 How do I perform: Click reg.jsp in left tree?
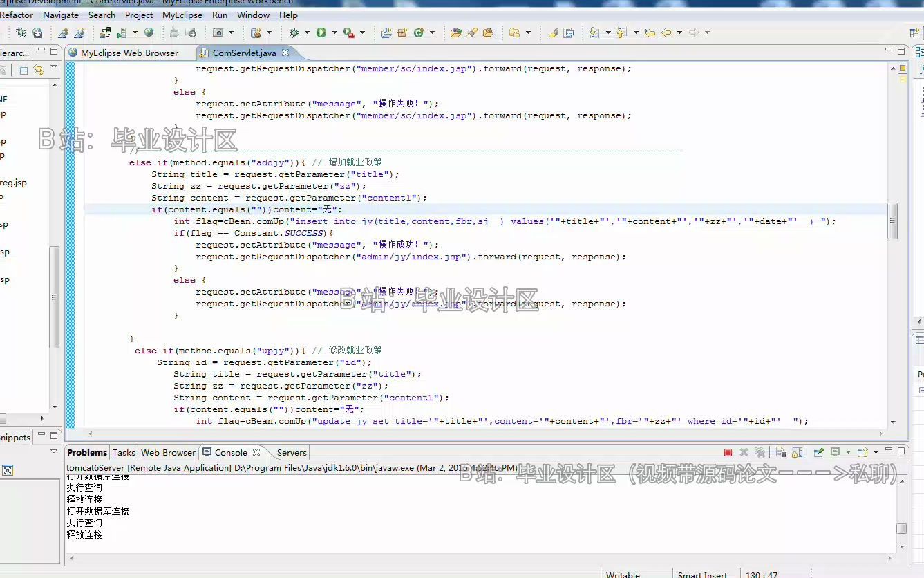[x=13, y=183]
